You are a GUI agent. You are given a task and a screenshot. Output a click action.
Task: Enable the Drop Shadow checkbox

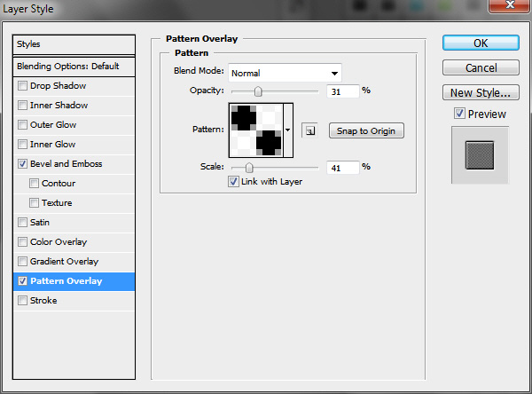click(22, 85)
